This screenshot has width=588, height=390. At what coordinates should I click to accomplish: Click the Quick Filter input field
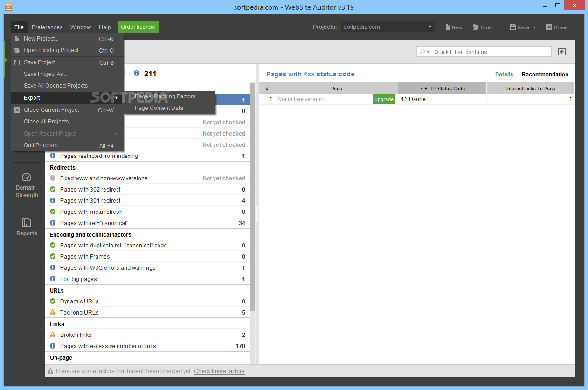(x=491, y=52)
